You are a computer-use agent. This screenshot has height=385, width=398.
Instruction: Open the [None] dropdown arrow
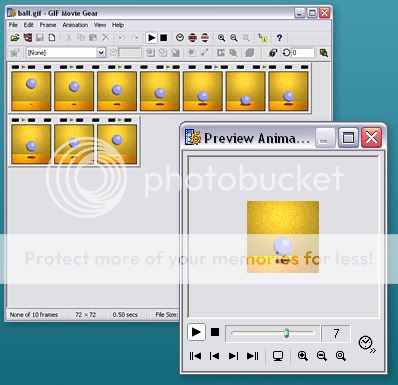(x=101, y=53)
